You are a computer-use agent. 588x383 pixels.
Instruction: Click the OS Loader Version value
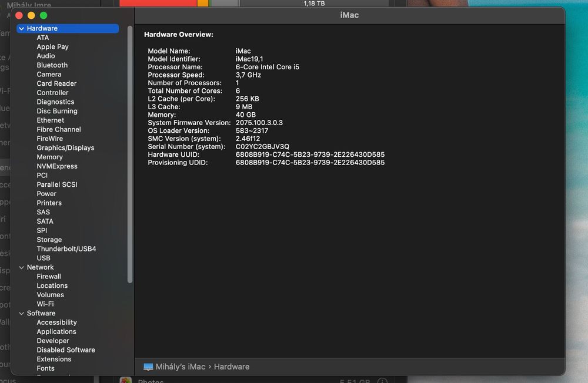click(x=252, y=131)
